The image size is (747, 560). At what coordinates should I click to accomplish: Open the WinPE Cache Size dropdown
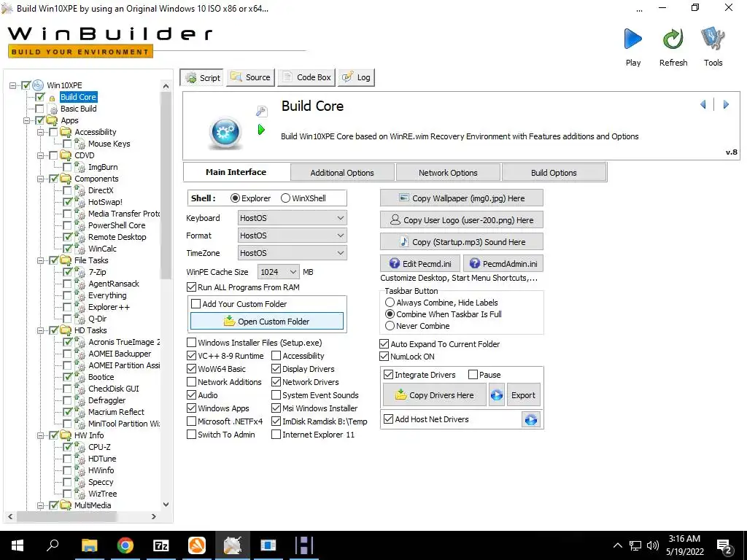click(278, 272)
